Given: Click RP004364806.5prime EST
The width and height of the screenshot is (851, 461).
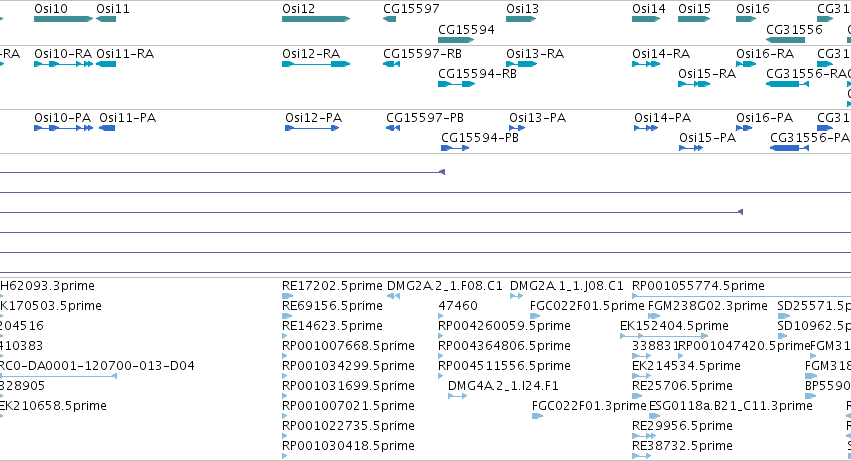Looking at the screenshot, I should [441, 356].
